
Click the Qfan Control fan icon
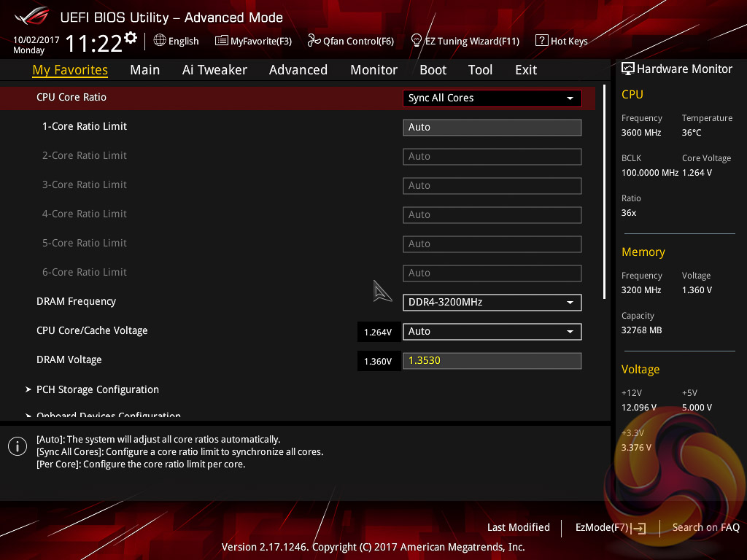pos(314,41)
